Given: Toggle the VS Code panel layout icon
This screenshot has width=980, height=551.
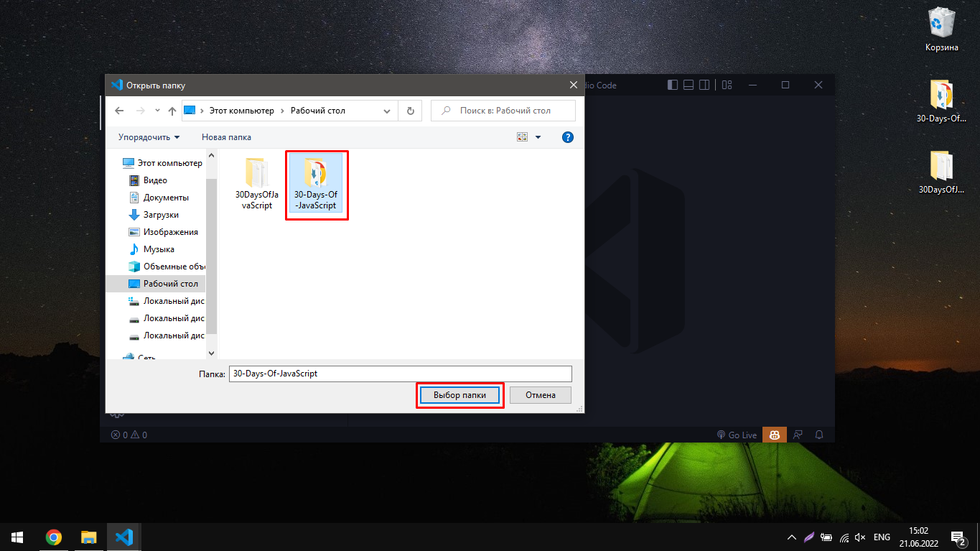Looking at the screenshot, I should (x=689, y=85).
